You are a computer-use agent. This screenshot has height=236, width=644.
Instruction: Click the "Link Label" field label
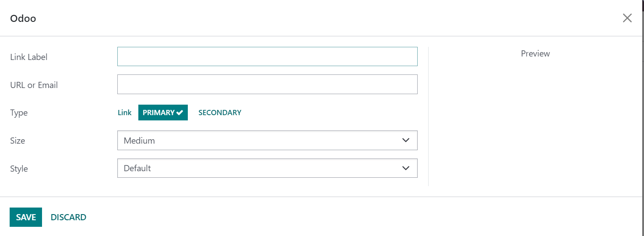[28, 57]
